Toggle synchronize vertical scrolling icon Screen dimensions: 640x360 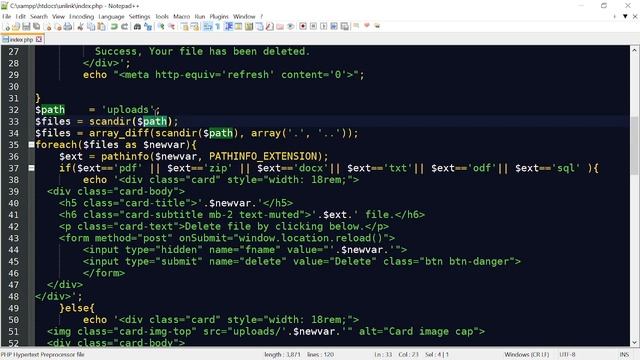point(184,27)
